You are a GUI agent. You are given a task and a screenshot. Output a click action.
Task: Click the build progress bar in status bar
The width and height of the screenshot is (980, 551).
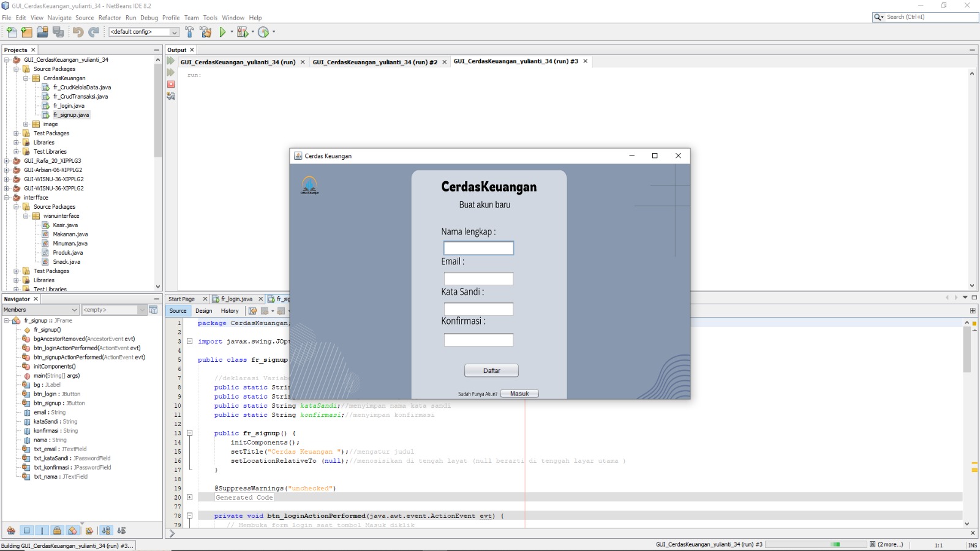pyautogui.click(x=813, y=544)
